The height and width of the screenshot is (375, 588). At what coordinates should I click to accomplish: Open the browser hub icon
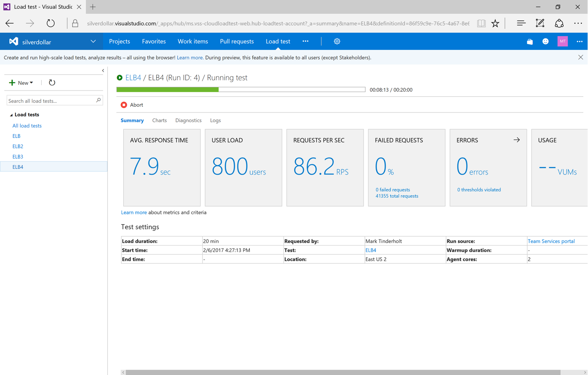coord(521,24)
